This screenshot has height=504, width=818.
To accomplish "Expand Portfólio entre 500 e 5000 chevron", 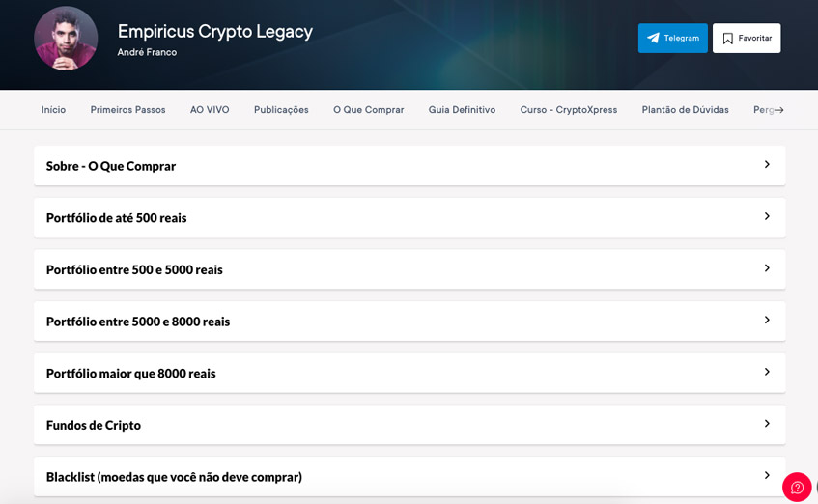I will (767, 268).
